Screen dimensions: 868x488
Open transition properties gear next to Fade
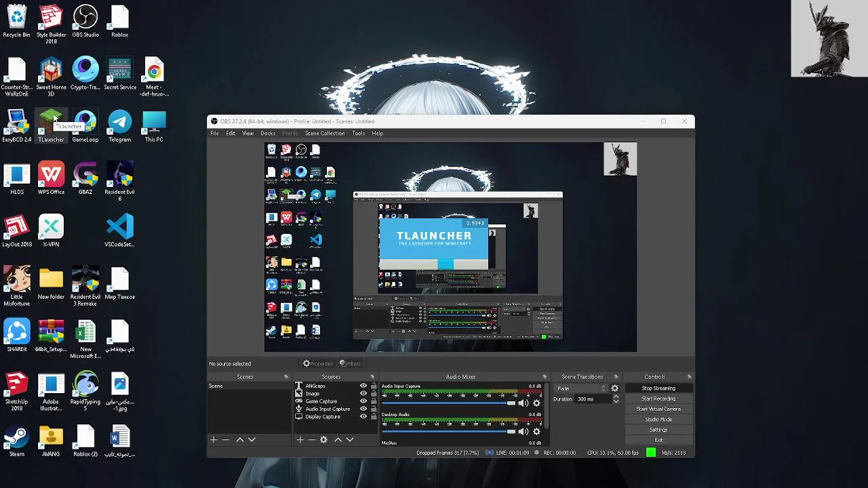pos(615,388)
